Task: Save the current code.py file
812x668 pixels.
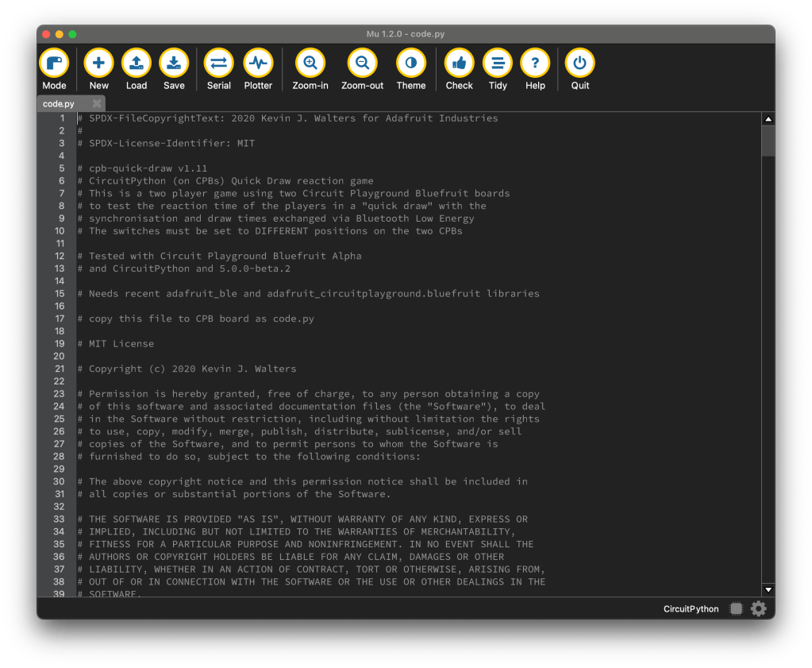Action: (x=174, y=64)
